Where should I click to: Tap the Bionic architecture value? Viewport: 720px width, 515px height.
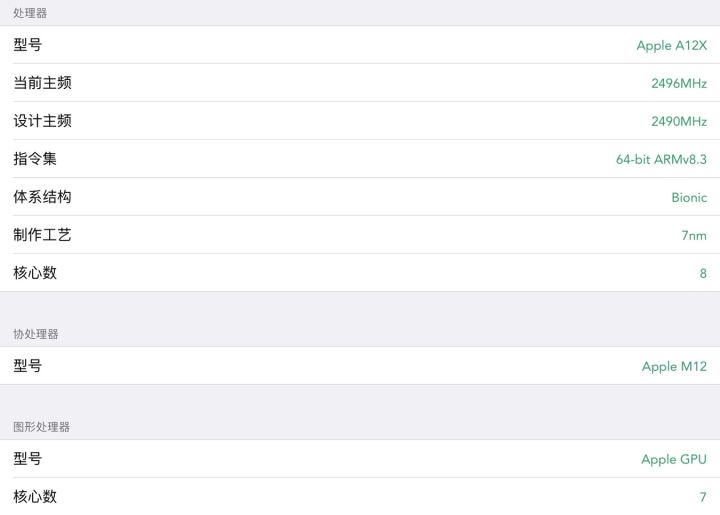[x=689, y=197]
